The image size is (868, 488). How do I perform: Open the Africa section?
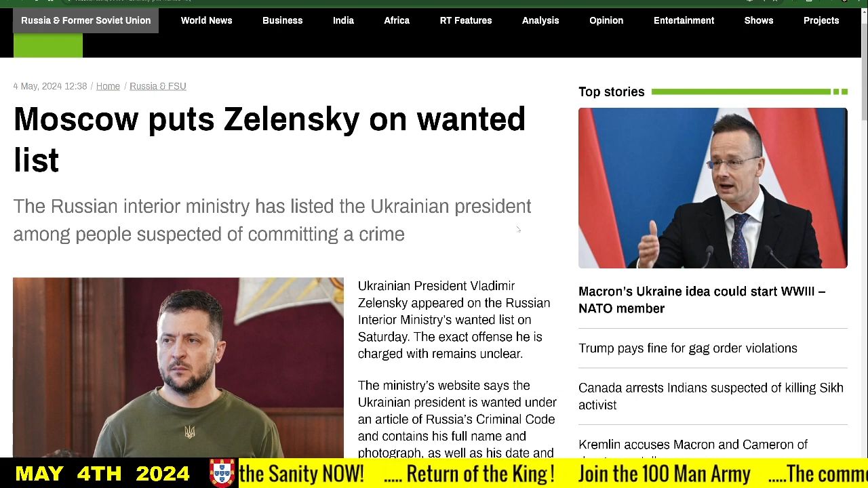click(397, 20)
